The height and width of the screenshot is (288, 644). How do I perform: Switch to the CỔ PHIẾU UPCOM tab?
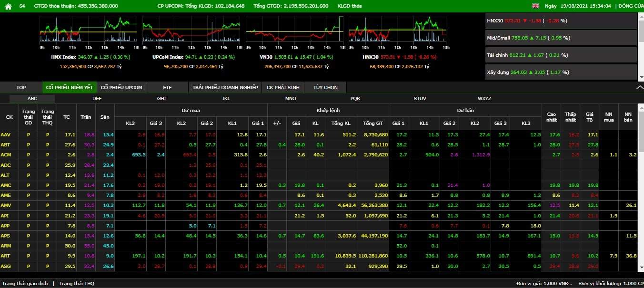[121, 87]
